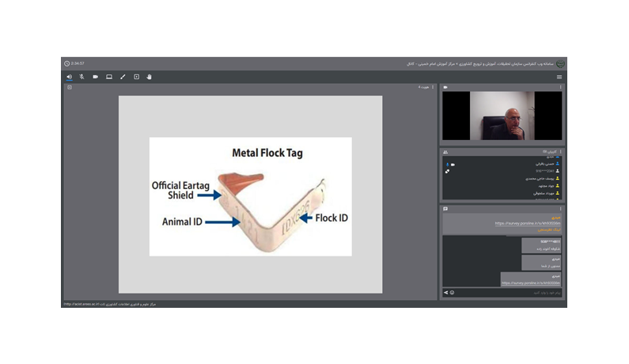Image resolution: width=629 pixels, height=364 pixels.
Task: Click the 938***4811 chat message
Action: (541, 245)
